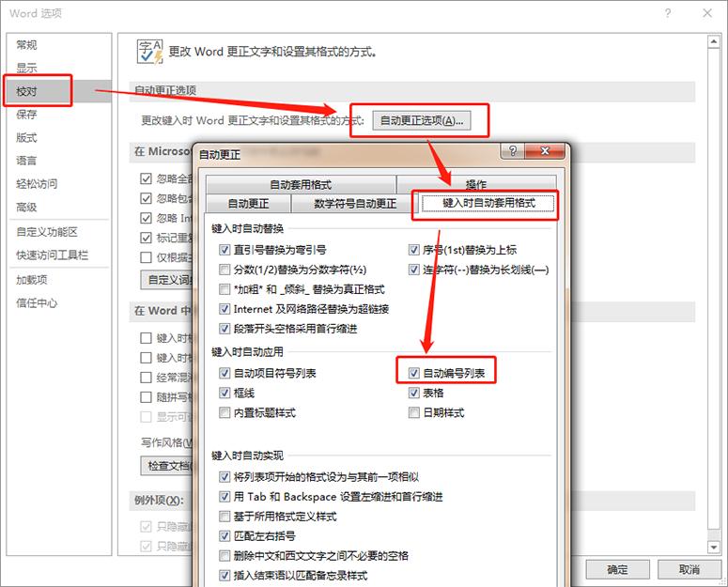The width and height of the screenshot is (728, 587).
Task: Switch to the 自动套用格式 tab
Action: (301, 185)
